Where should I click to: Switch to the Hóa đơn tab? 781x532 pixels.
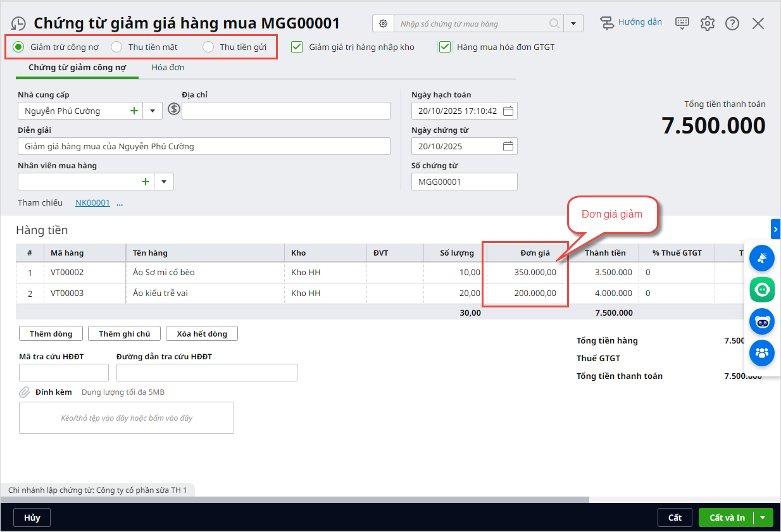click(x=168, y=67)
